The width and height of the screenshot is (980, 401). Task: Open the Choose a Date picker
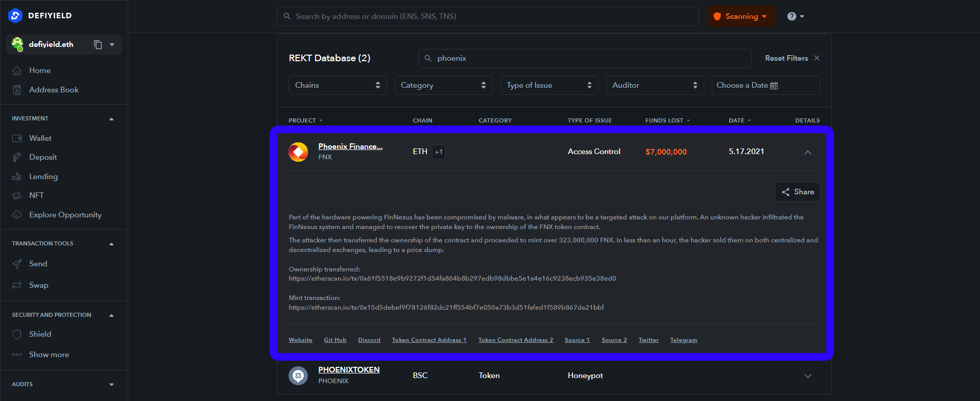pyautogui.click(x=766, y=85)
